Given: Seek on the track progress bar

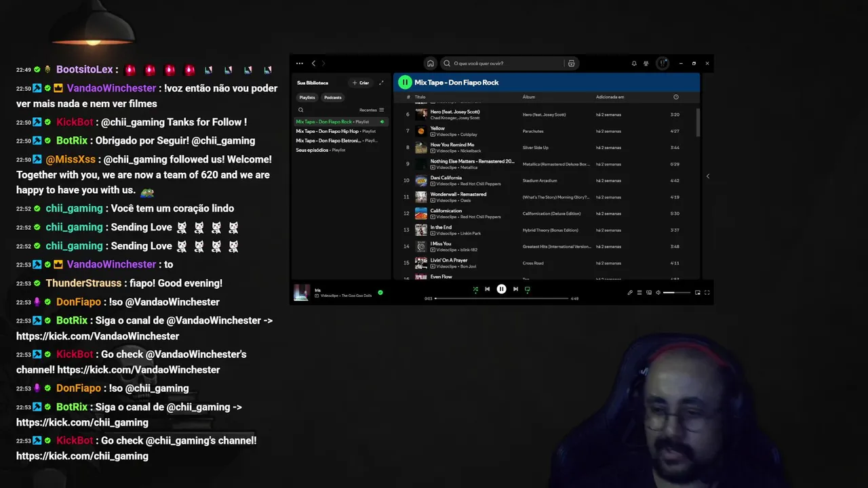Looking at the screenshot, I should pos(501,298).
